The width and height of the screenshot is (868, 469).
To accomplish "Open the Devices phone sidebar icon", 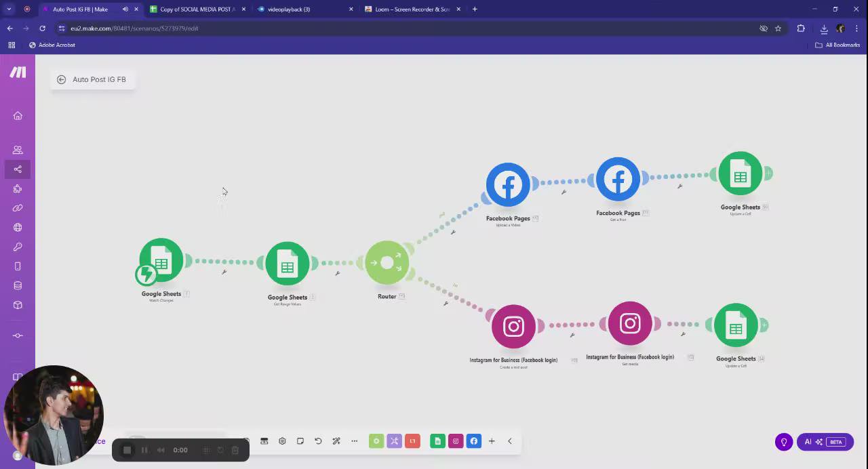I will [18, 266].
